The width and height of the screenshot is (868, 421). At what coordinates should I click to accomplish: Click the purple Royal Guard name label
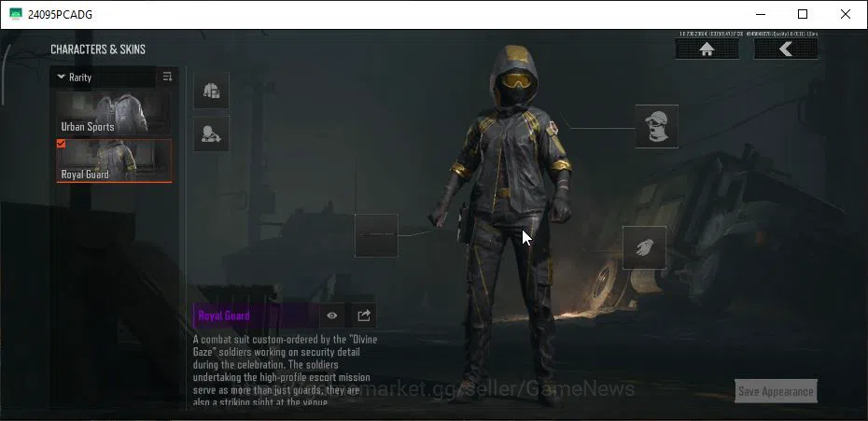[x=224, y=316]
